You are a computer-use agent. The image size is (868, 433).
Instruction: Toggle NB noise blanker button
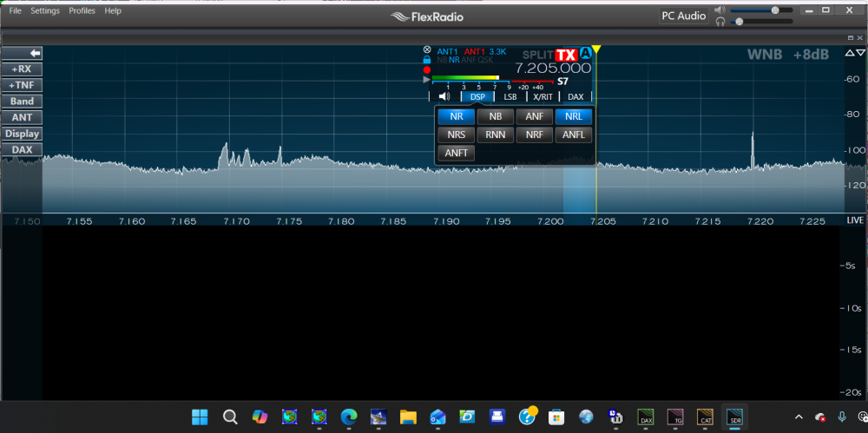coord(496,117)
